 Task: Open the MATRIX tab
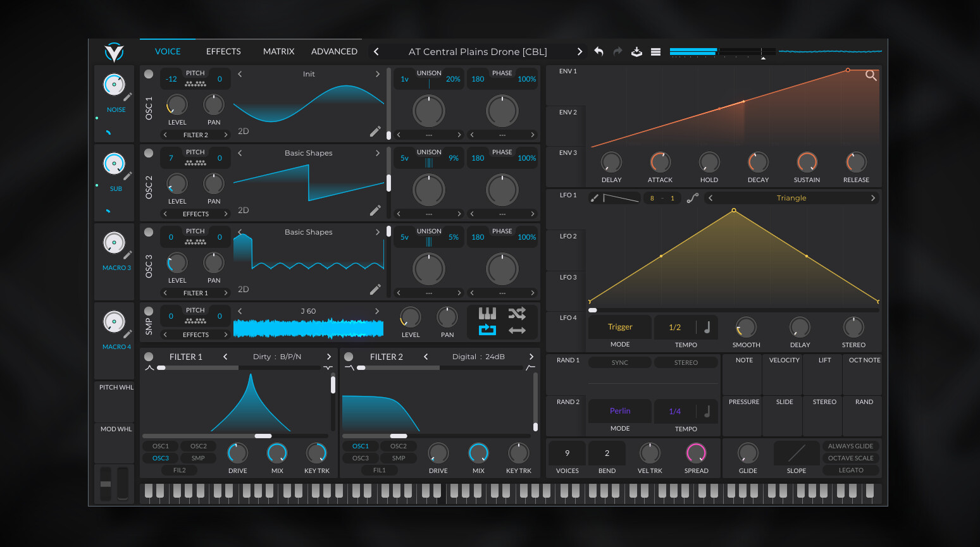pos(278,52)
